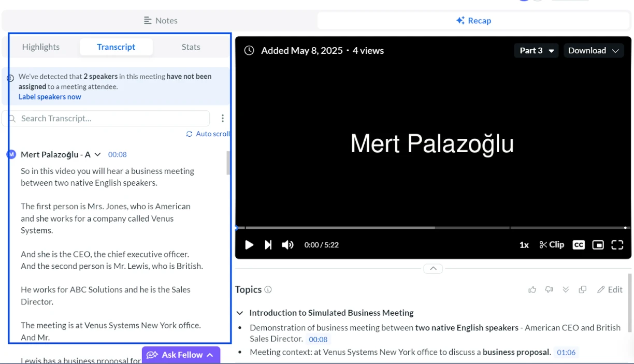634x364 pixels.
Task: Skip to next segment in video
Action: (268, 245)
